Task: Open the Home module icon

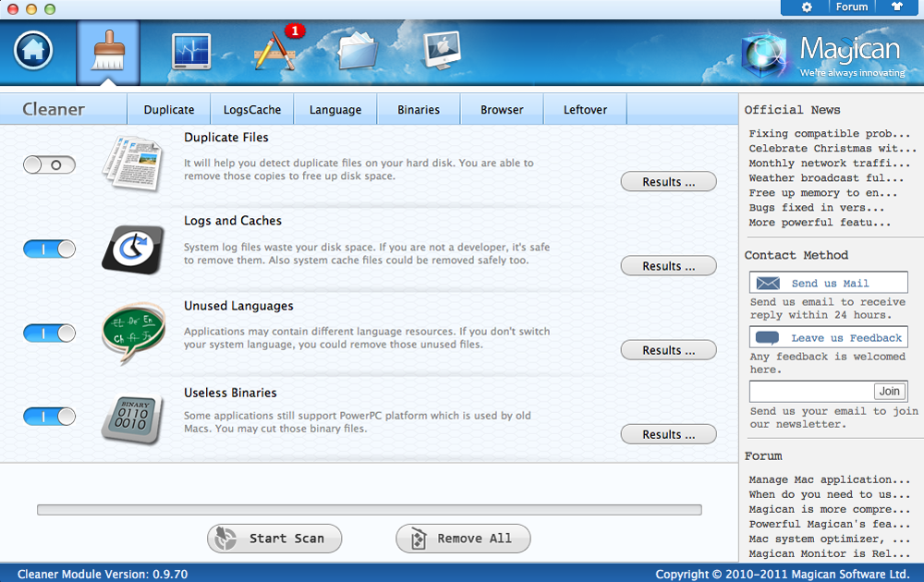Action: click(32, 50)
